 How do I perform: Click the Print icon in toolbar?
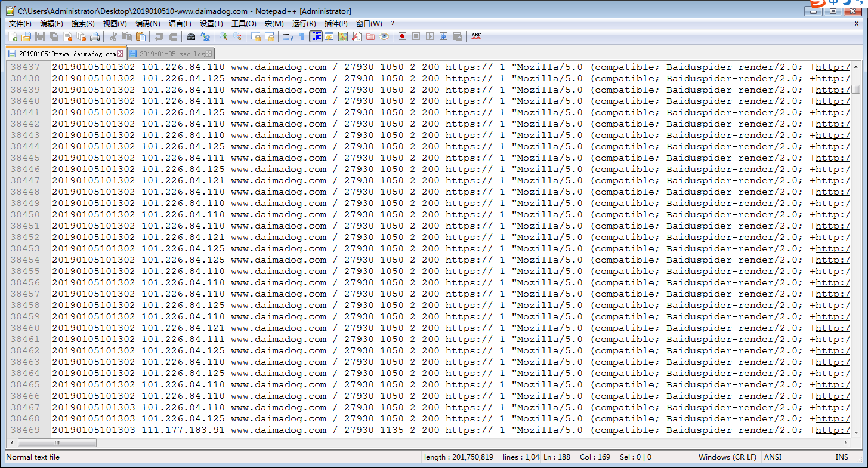click(x=95, y=36)
